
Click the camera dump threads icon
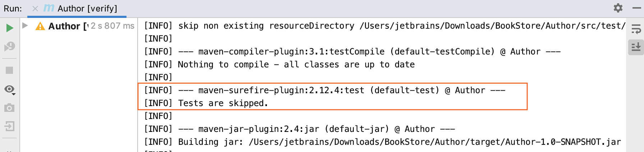10,108
